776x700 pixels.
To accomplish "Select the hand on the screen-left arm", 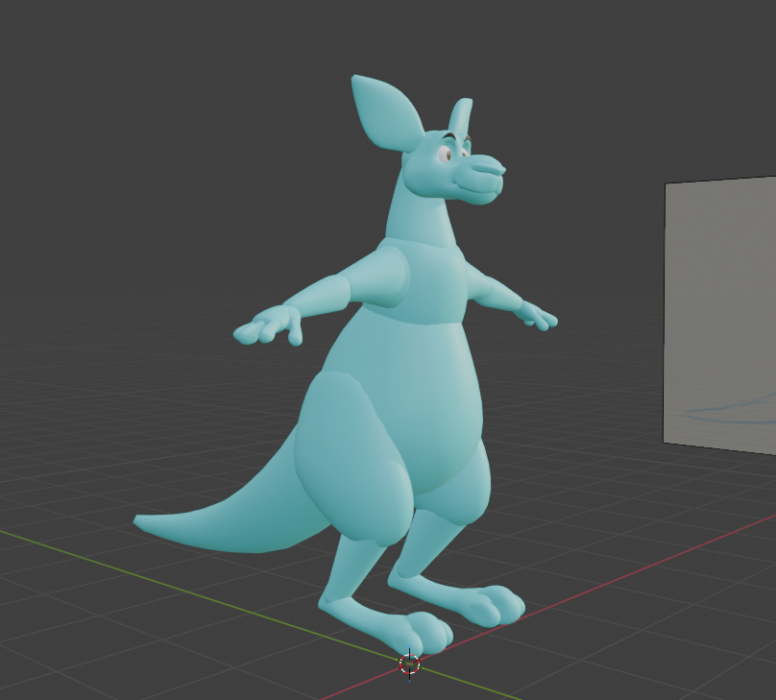I will click(x=269, y=326).
